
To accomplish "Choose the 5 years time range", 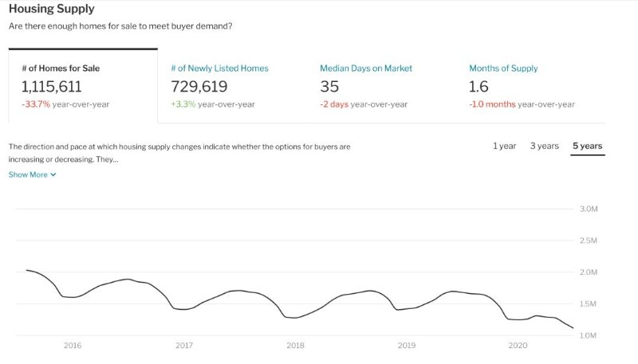I will (588, 146).
